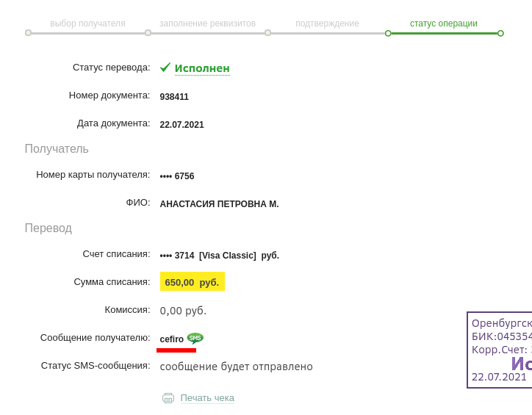Click the green SMS bubble icon
This screenshot has width=532, height=415.
pyautogui.click(x=195, y=338)
